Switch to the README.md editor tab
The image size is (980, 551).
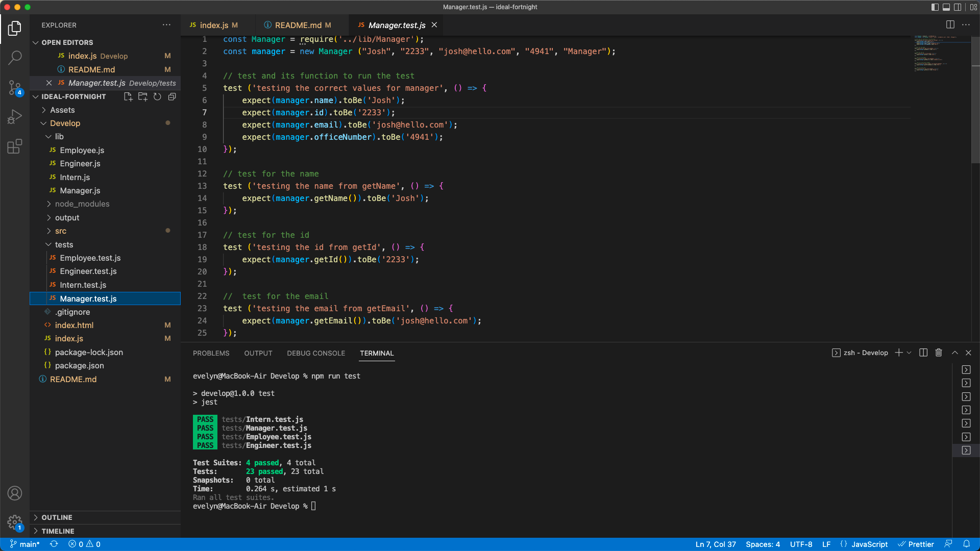298,25
